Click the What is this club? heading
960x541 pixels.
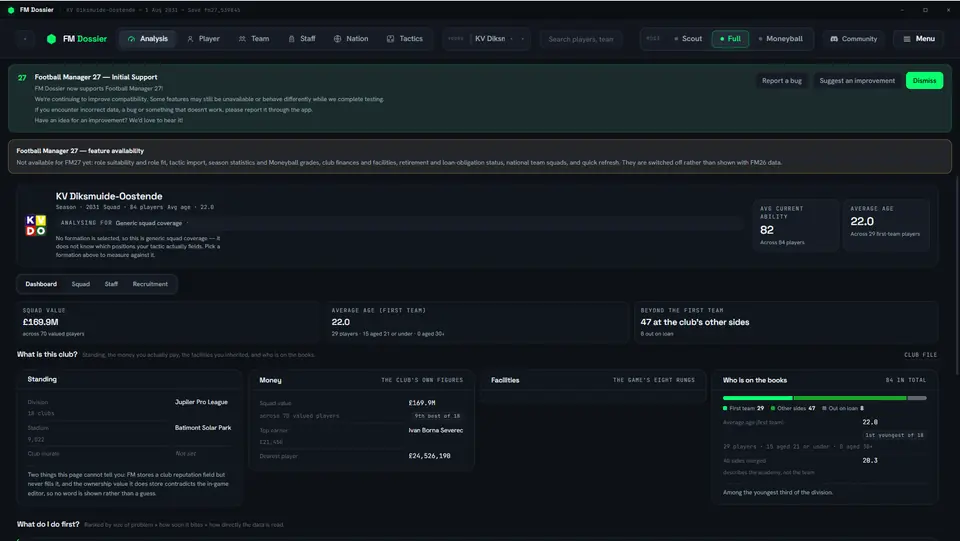pyautogui.click(x=47, y=354)
